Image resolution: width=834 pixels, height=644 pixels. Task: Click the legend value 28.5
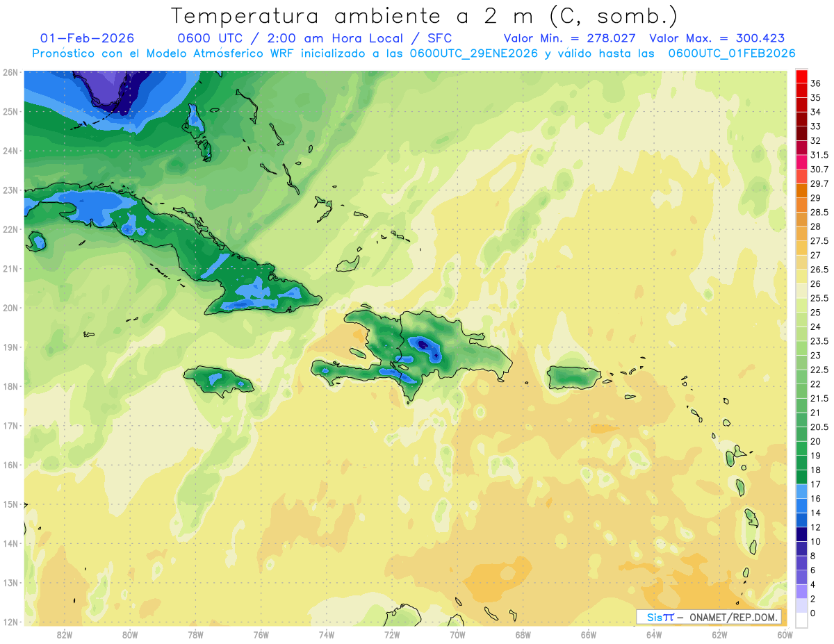click(x=819, y=212)
